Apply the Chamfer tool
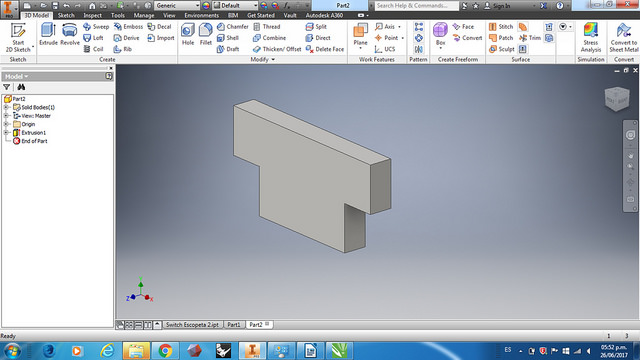640x360 pixels. (x=232, y=27)
